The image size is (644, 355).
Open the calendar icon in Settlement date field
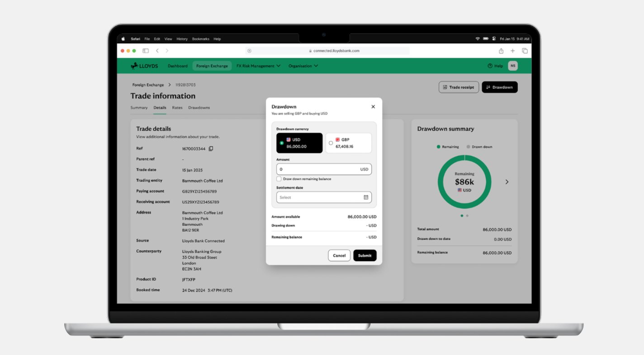pyautogui.click(x=367, y=197)
